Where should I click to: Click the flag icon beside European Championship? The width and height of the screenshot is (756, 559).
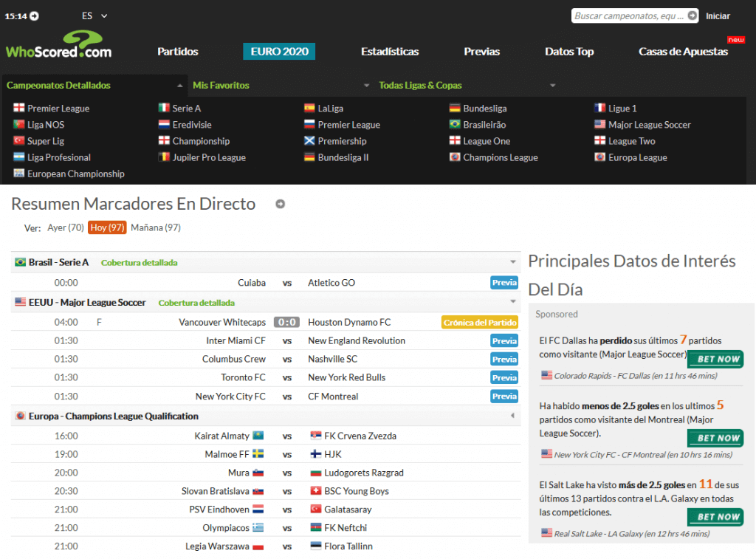[18, 173]
